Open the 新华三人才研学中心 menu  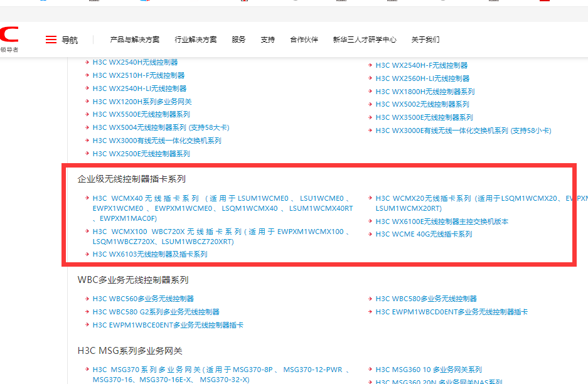click(365, 40)
